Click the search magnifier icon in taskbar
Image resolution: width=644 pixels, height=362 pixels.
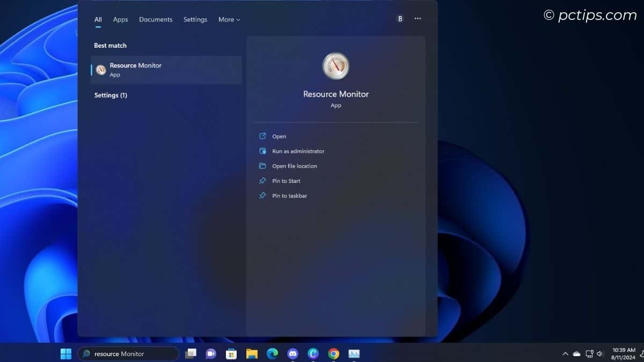coord(86,354)
